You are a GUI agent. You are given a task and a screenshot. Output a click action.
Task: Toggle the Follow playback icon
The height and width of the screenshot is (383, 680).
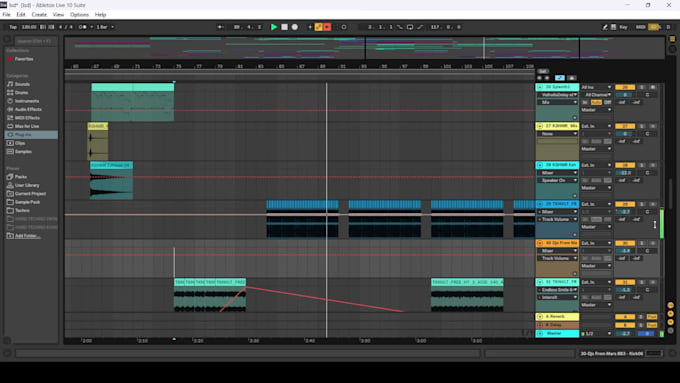tap(220, 27)
